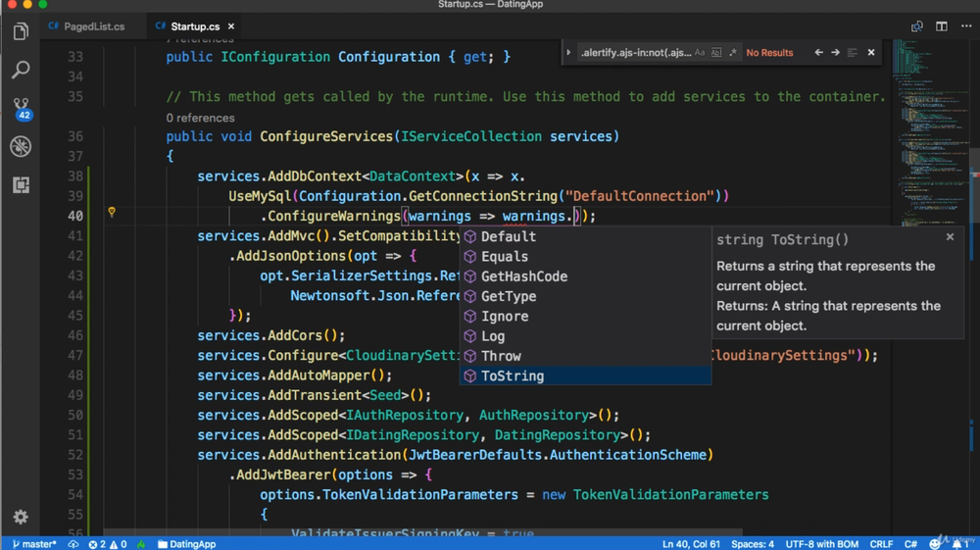Click the flame icon in status bar
The width and height of the screenshot is (980, 550).
pos(141,544)
